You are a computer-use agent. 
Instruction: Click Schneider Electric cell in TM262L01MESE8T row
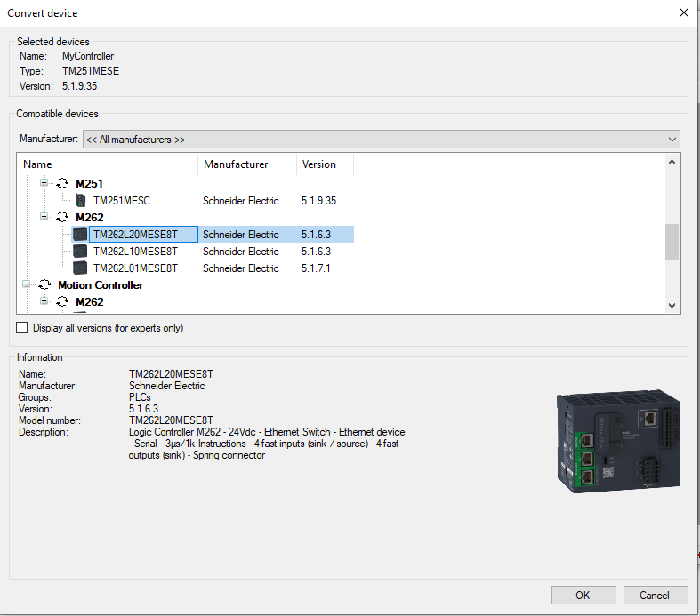tap(241, 268)
